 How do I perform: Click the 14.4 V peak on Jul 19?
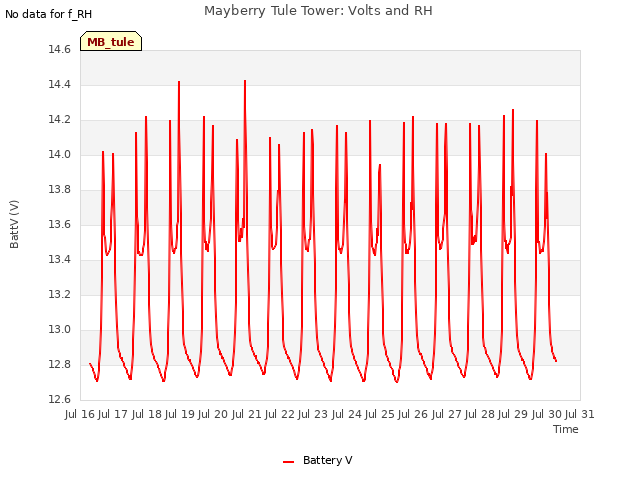179,82
